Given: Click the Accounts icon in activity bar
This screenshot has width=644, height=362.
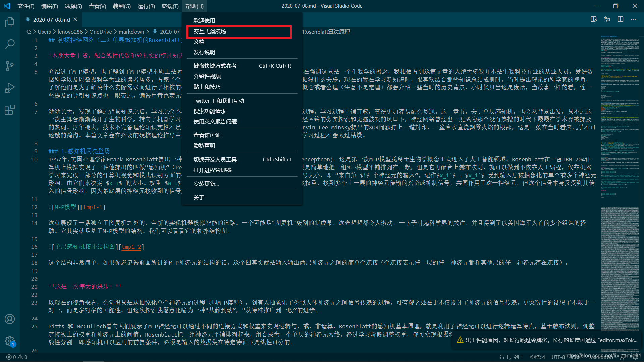Looking at the screenshot, I should (x=10, y=319).
